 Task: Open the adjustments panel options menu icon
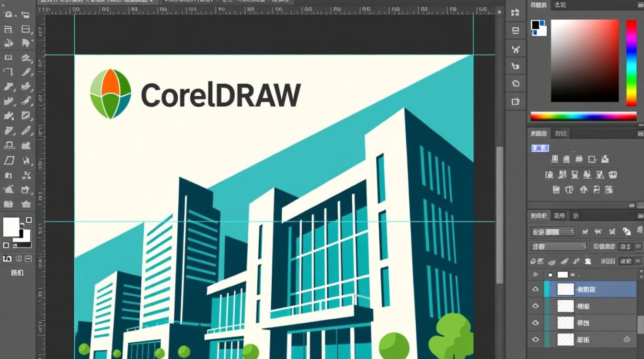click(x=640, y=134)
